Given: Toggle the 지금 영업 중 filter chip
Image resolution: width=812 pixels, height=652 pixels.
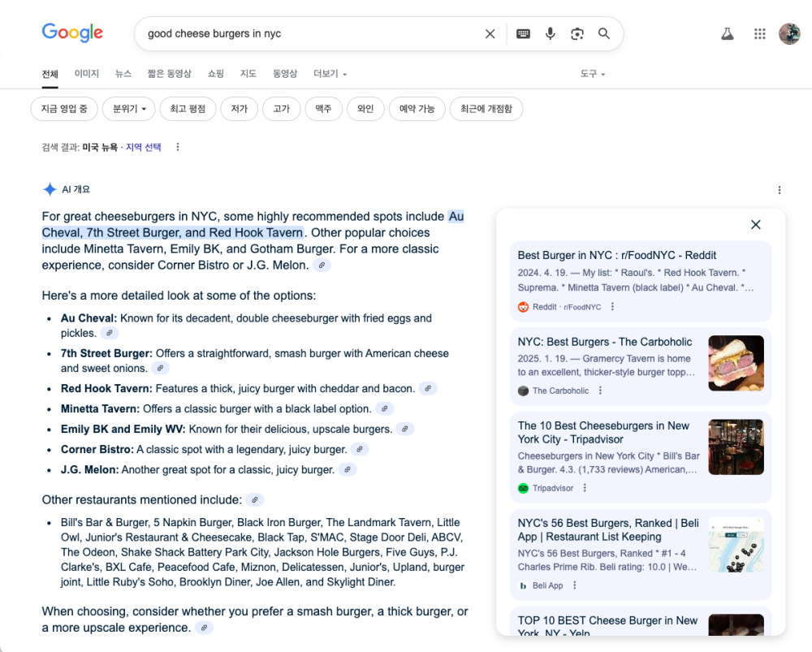Looking at the screenshot, I should pos(64,109).
